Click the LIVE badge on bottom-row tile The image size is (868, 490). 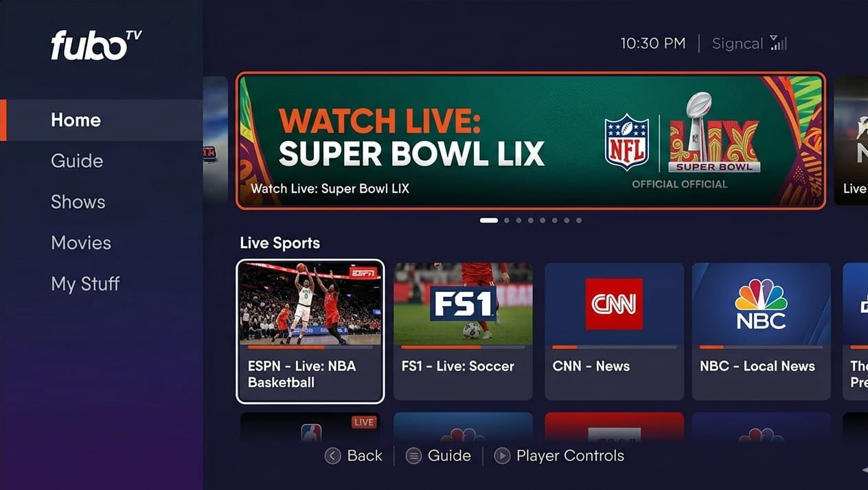tap(364, 422)
